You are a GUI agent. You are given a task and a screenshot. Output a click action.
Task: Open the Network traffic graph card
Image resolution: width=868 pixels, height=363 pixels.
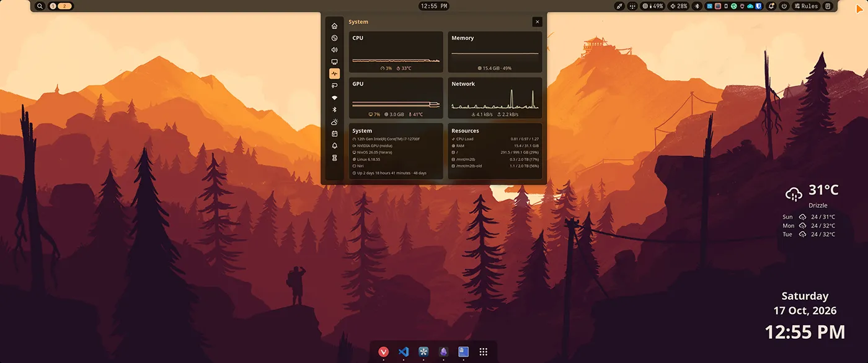click(495, 98)
